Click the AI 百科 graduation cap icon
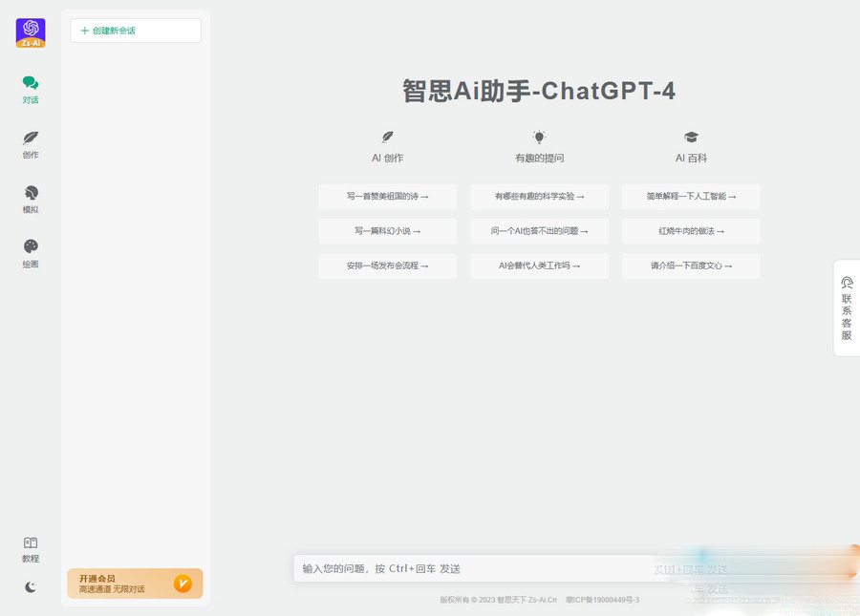 [691, 137]
